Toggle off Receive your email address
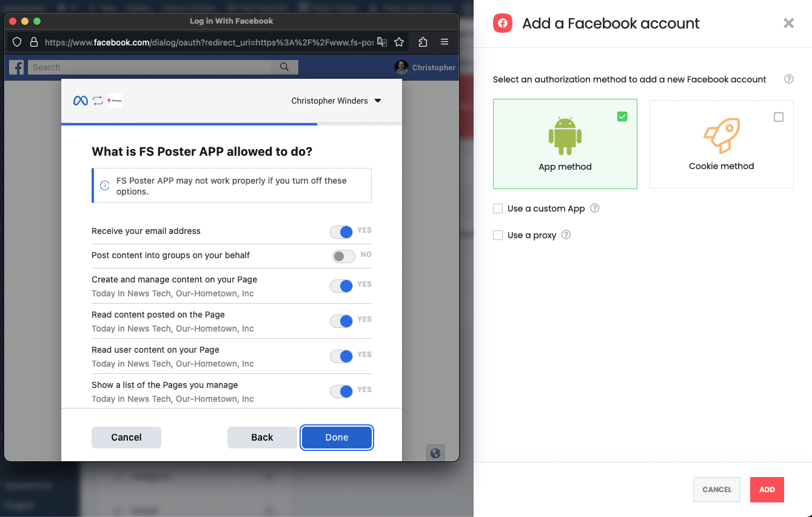812x517 pixels. [341, 232]
